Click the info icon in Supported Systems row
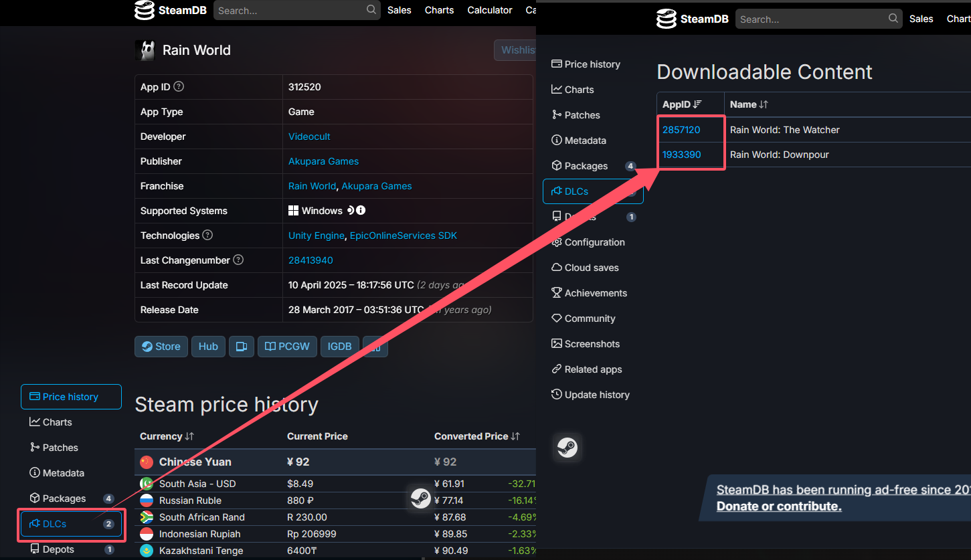Viewport: 971px width, 560px height. (361, 210)
